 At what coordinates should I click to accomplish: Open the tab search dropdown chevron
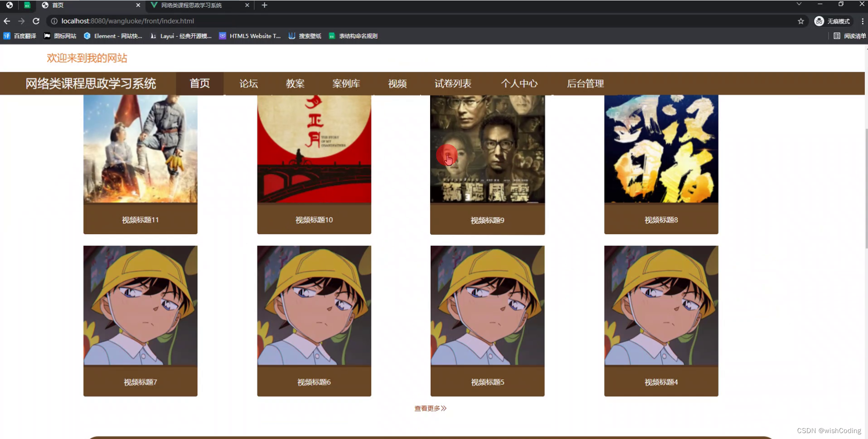click(799, 4)
